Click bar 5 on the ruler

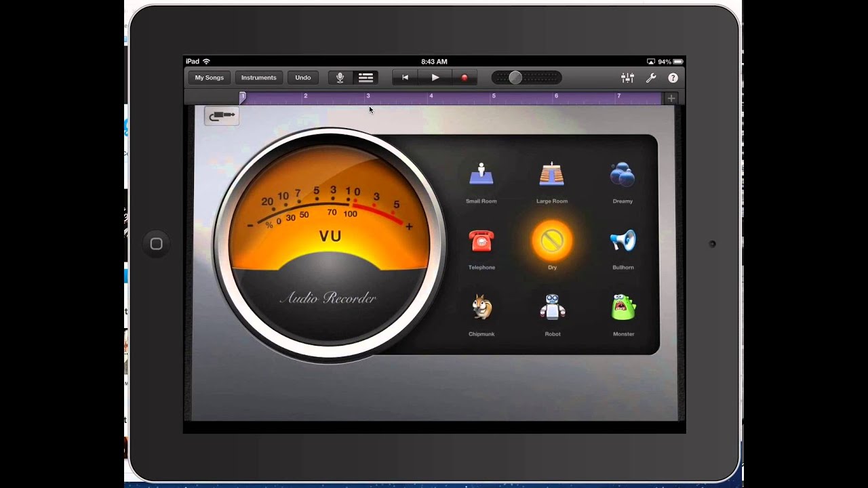pos(494,96)
